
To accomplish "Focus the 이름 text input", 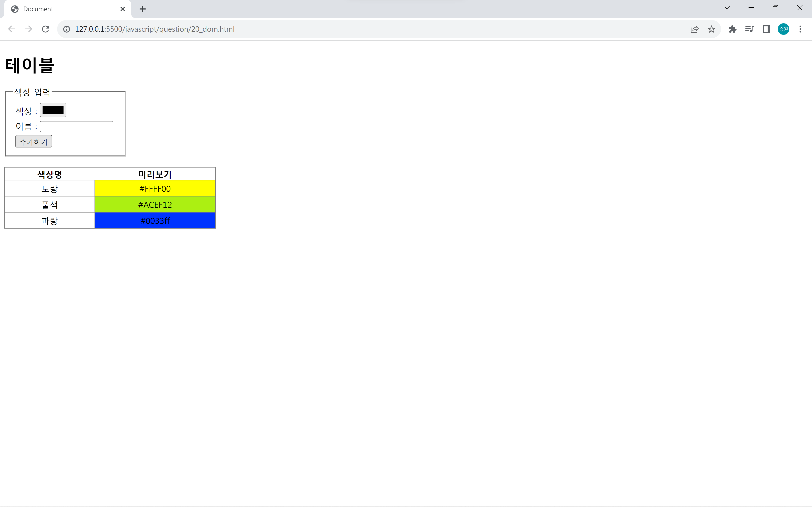I will tap(77, 127).
